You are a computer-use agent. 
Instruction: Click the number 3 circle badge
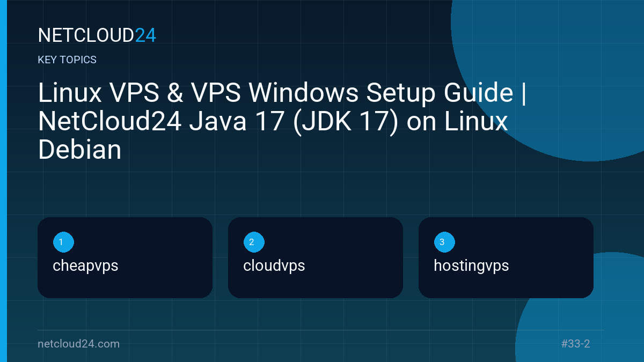[444, 242]
